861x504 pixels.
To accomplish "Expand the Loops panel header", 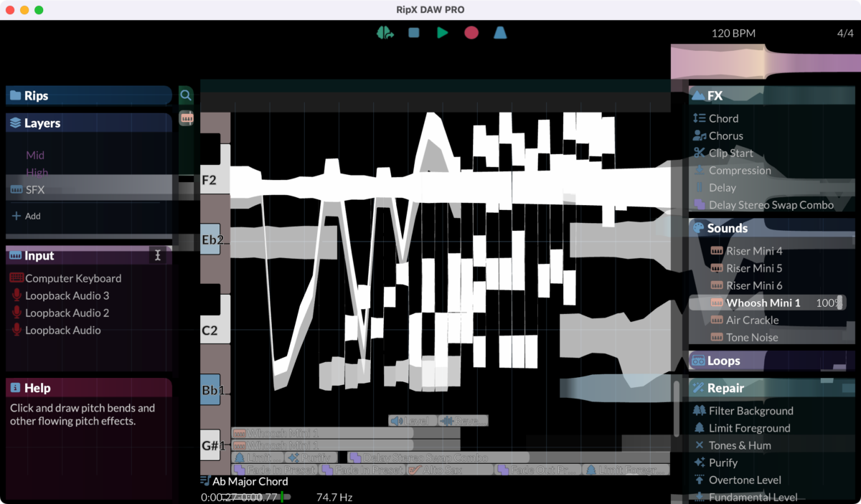I will [772, 361].
